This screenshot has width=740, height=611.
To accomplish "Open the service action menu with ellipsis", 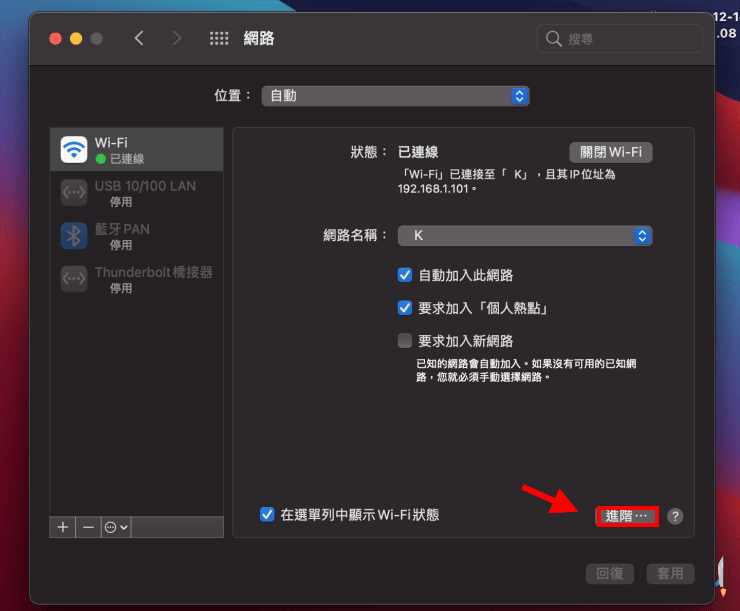I will tap(116, 527).
